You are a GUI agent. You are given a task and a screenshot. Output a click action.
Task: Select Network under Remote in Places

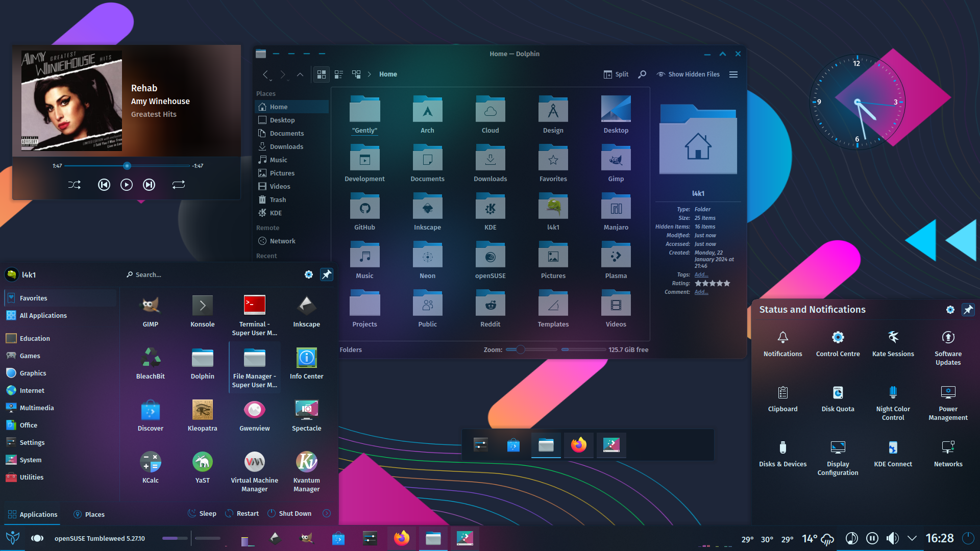[291, 241]
